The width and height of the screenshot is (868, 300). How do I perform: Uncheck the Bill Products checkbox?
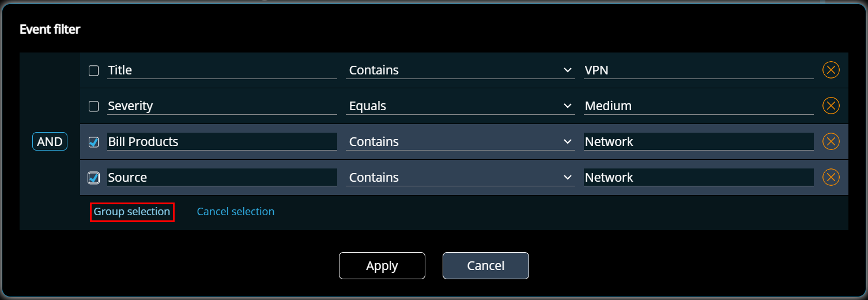click(x=93, y=142)
